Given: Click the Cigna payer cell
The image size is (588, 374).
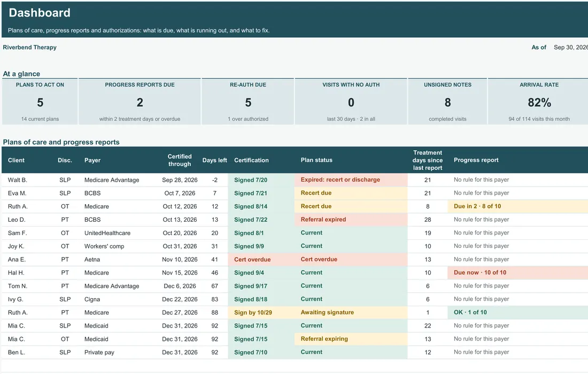Looking at the screenshot, I should pos(92,299).
